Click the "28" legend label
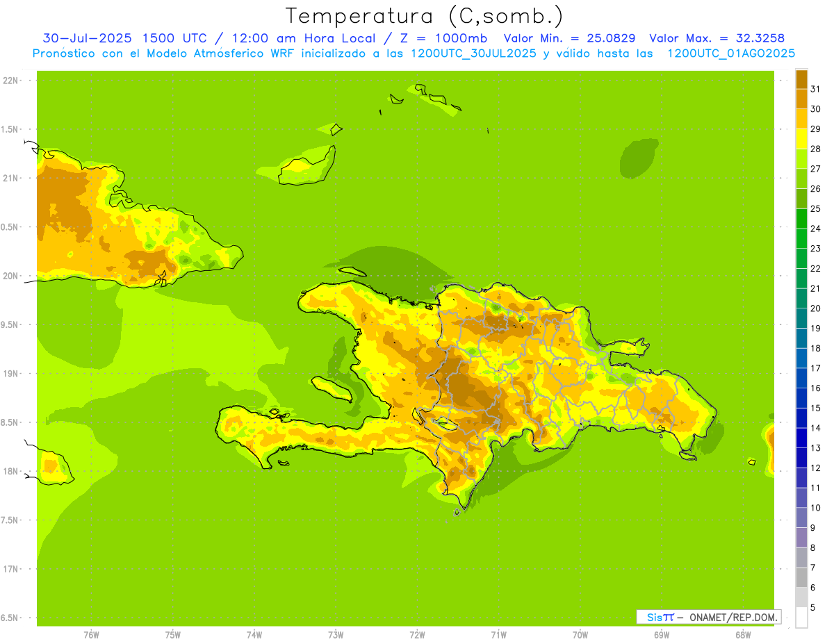834x644 pixels. point(815,149)
